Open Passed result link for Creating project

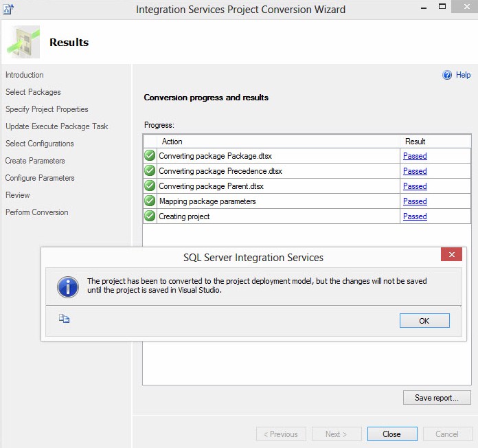click(415, 216)
